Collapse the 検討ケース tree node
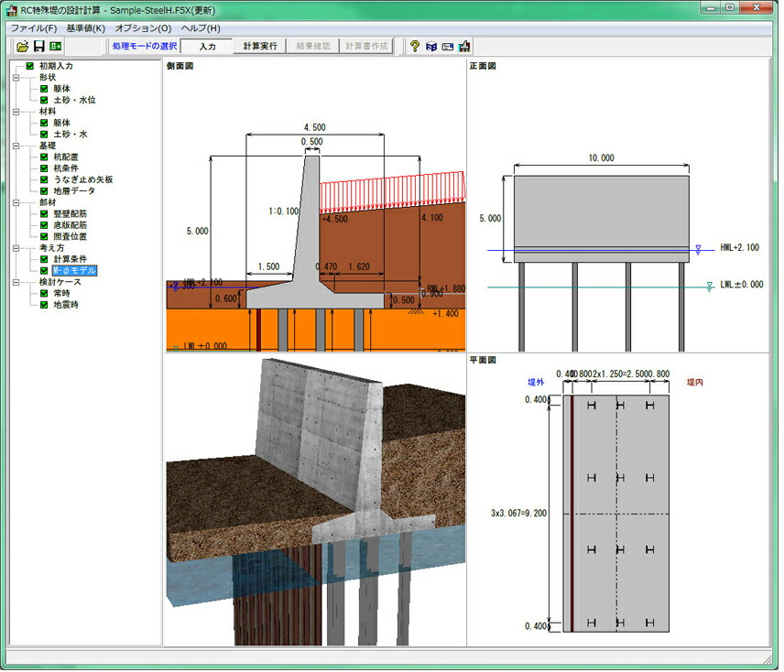The image size is (784, 672). click(x=16, y=282)
